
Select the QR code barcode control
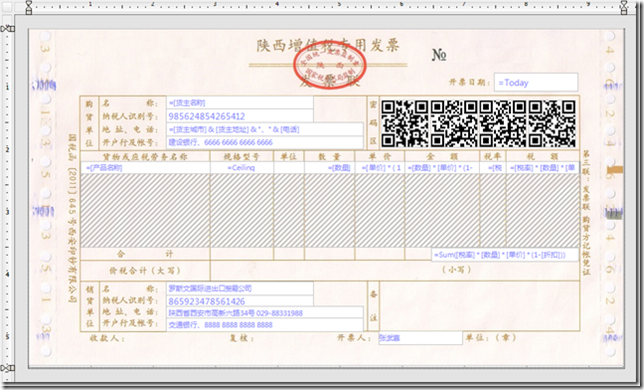coord(478,123)
